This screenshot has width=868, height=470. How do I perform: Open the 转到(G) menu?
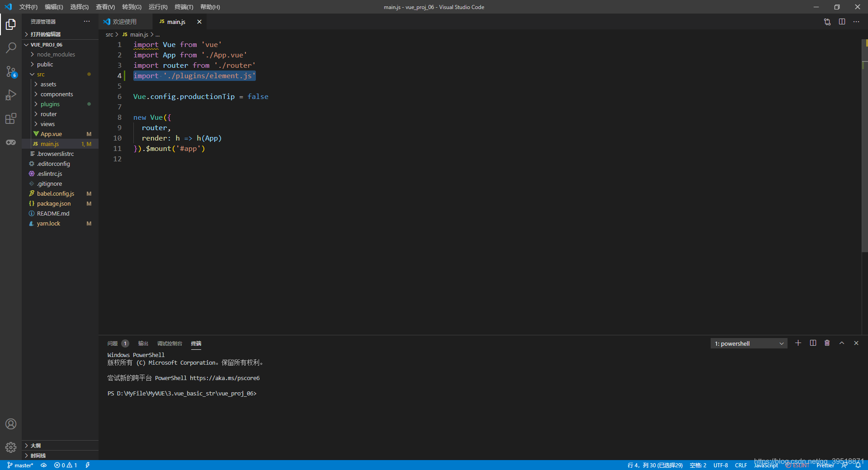(x=132, y=7)
